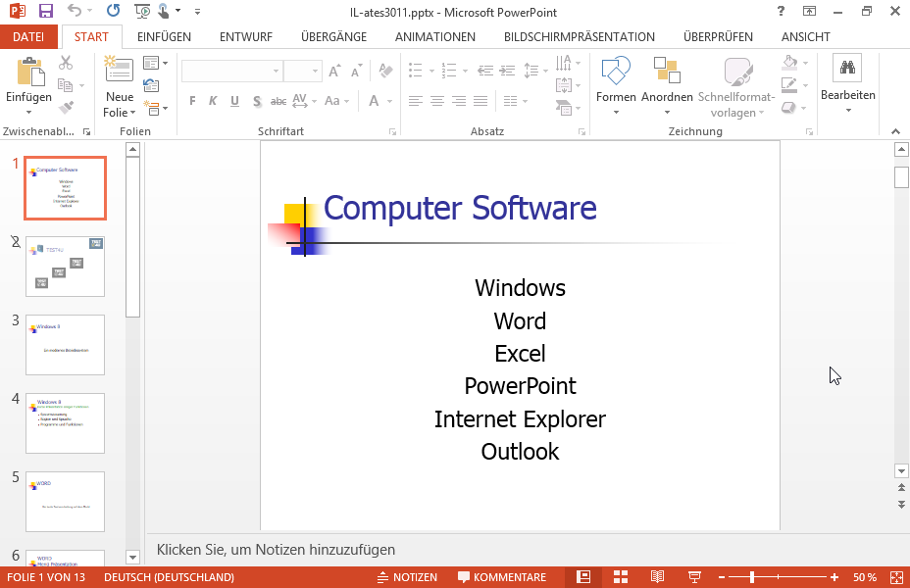Toggle the KOMMENTARE comments pane
The height and width of the screenshot is (588, 910).
pyautogui.click(x=502, y=577)
